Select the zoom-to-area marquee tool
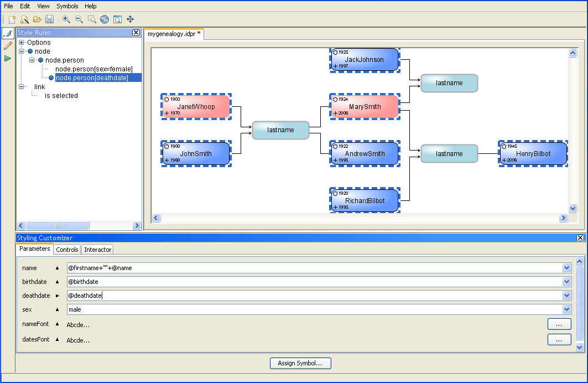 tap(91, 19)
